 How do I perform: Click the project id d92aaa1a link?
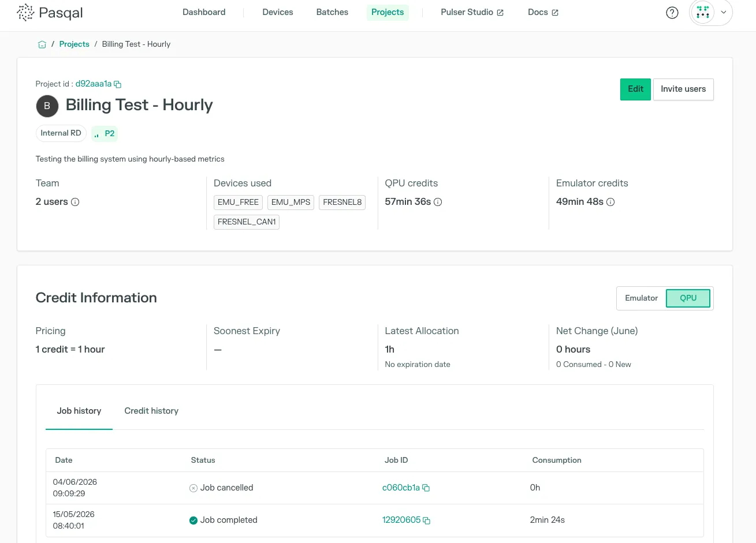[x=94, y=84]
